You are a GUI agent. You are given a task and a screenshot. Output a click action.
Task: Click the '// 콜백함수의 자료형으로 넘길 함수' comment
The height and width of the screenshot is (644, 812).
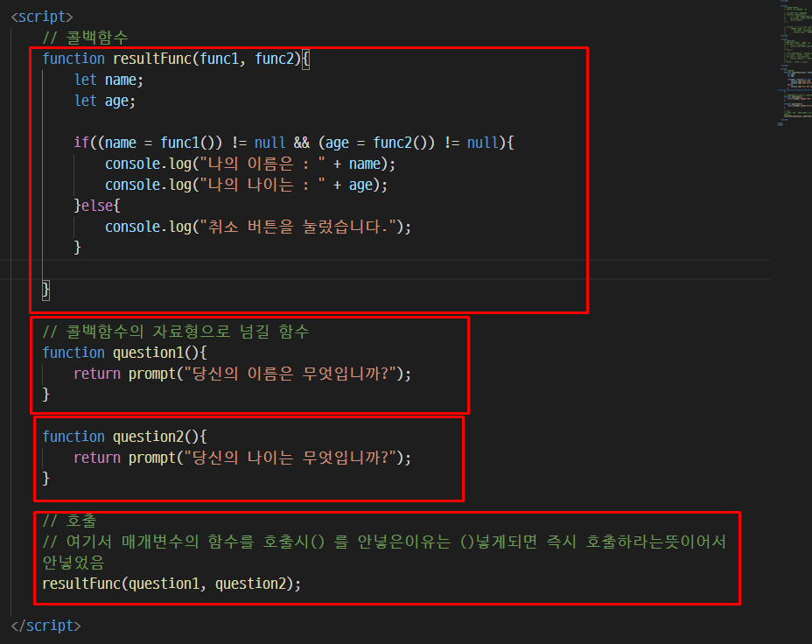[176, 332]
